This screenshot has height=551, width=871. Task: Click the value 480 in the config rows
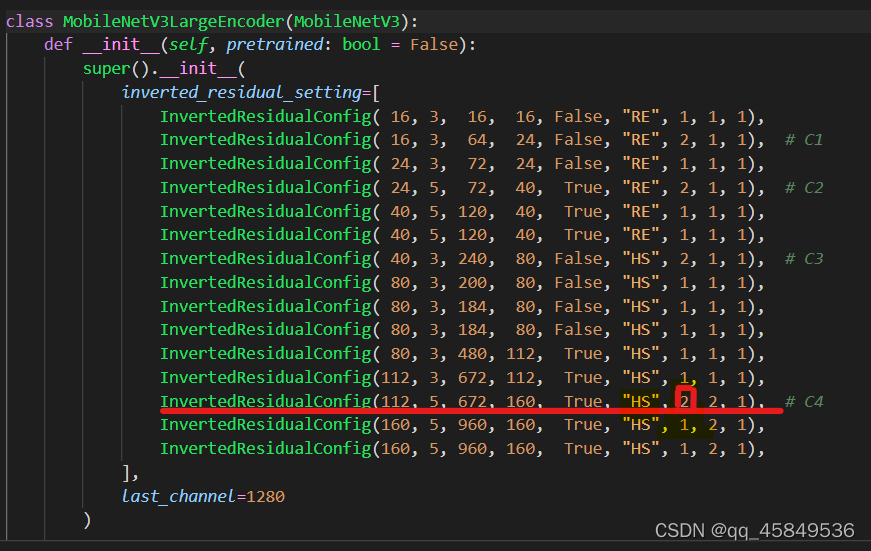tap(472, 354)
